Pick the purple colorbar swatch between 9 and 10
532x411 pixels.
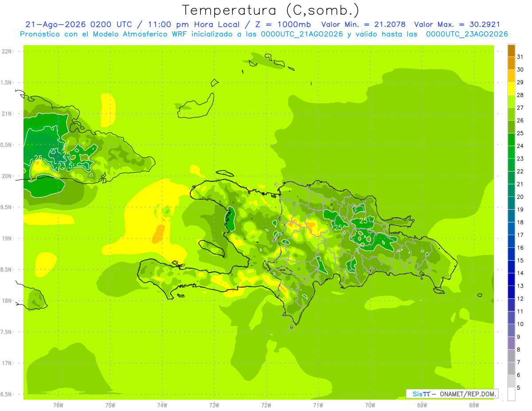coord(511,331)
